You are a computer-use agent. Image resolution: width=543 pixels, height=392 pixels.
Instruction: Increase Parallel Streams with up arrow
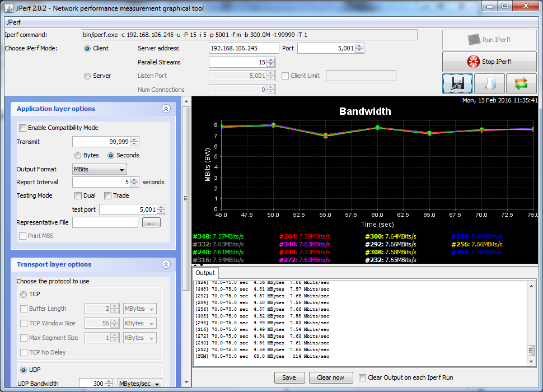pyautogui.click(x=271, y=60)
